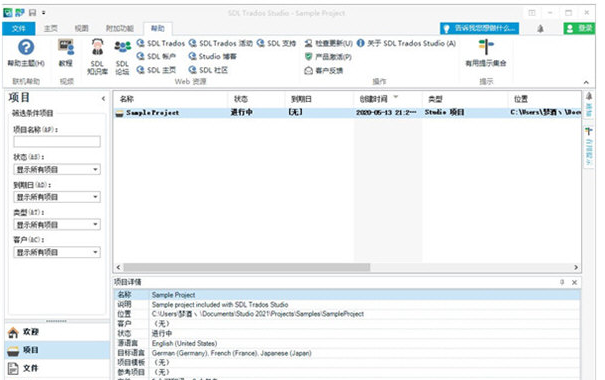Viewport: 605px width, 380px height.
Task: Click the save icon in quick access toolbar
Action: click(32, 13)
